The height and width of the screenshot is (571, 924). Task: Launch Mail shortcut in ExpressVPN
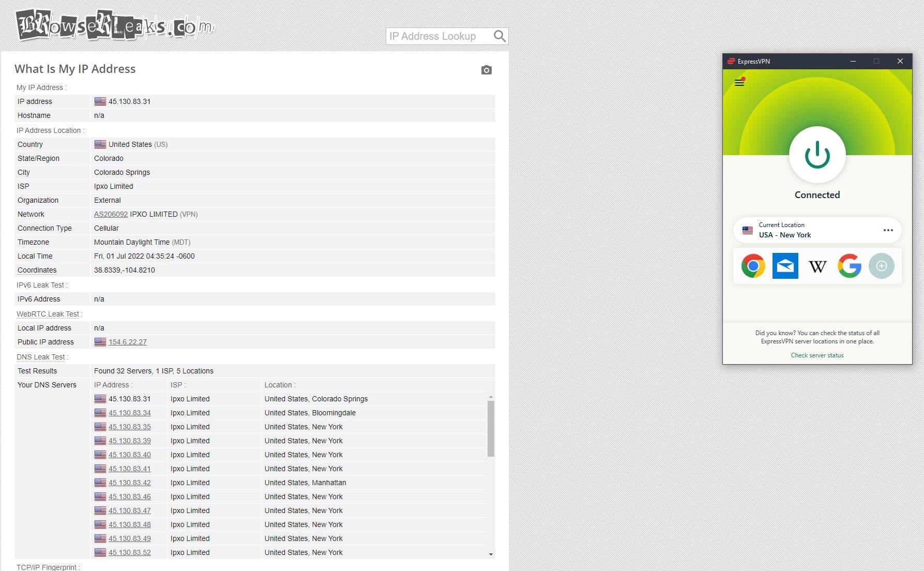[x=785, y=266]
